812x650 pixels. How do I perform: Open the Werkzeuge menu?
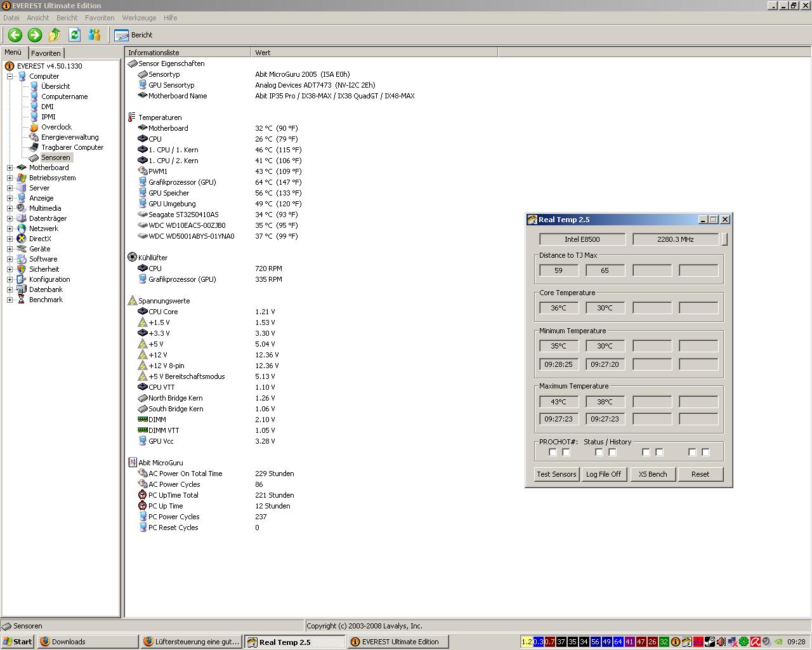point(139,18)
